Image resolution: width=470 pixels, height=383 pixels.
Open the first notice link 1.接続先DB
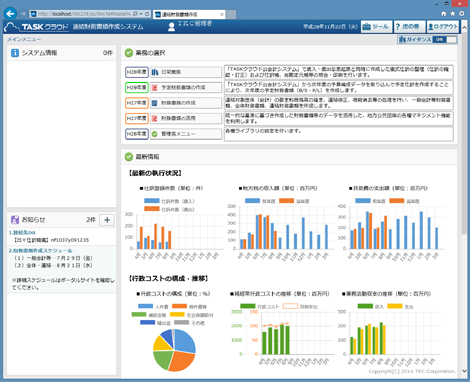[x=22, y=232]
